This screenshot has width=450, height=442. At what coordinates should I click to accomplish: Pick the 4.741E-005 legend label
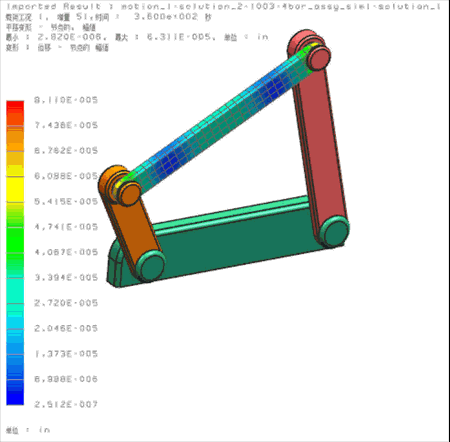[x=66, y=227]
